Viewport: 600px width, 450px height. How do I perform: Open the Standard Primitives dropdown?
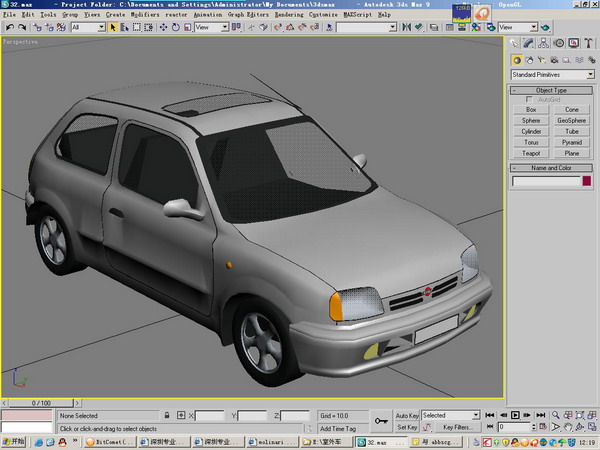tap(552, 75)
